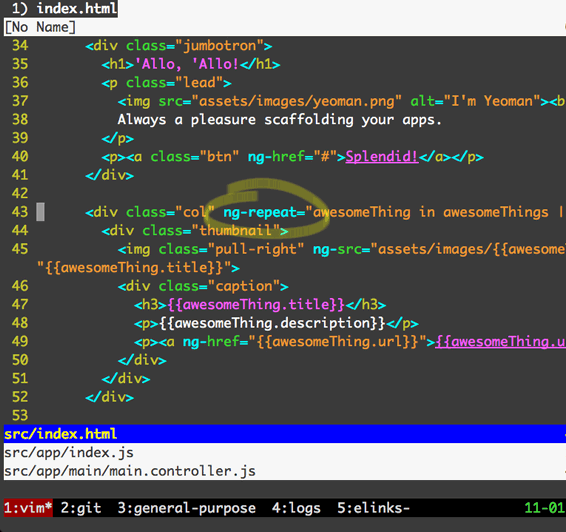Place cursor on ng-repeat attribute
Screen dimensions: 566x532
coord(260,212)
